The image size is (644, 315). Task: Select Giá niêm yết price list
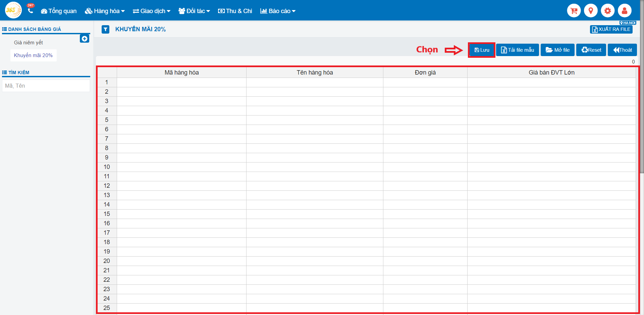click(x=29, y=43)
